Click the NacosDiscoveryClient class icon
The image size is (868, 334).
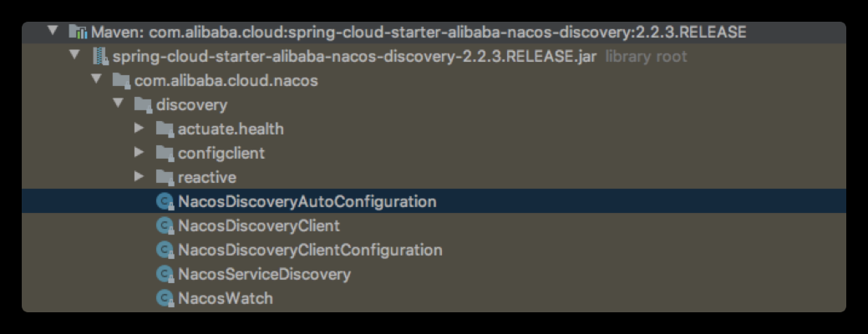pyautogui.click(x=165, y=226)
